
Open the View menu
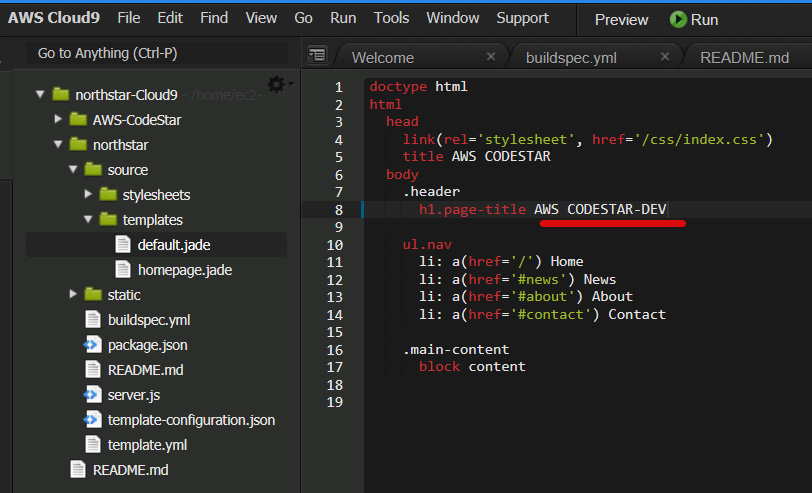[x=261, y=18]
